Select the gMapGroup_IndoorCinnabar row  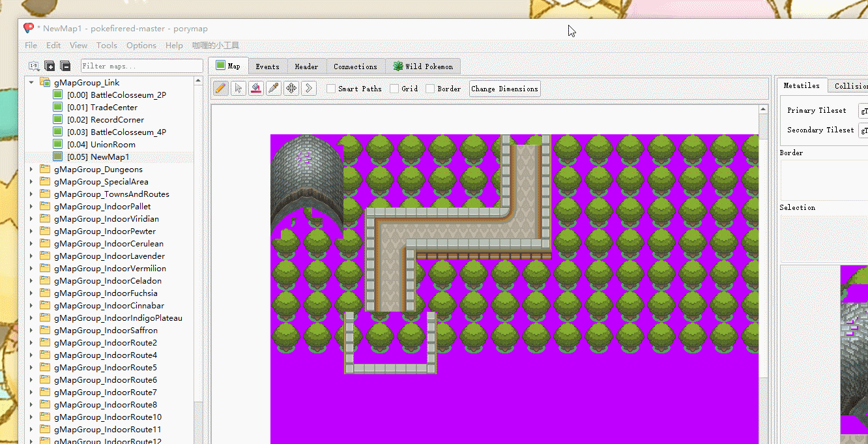[109, 306]
